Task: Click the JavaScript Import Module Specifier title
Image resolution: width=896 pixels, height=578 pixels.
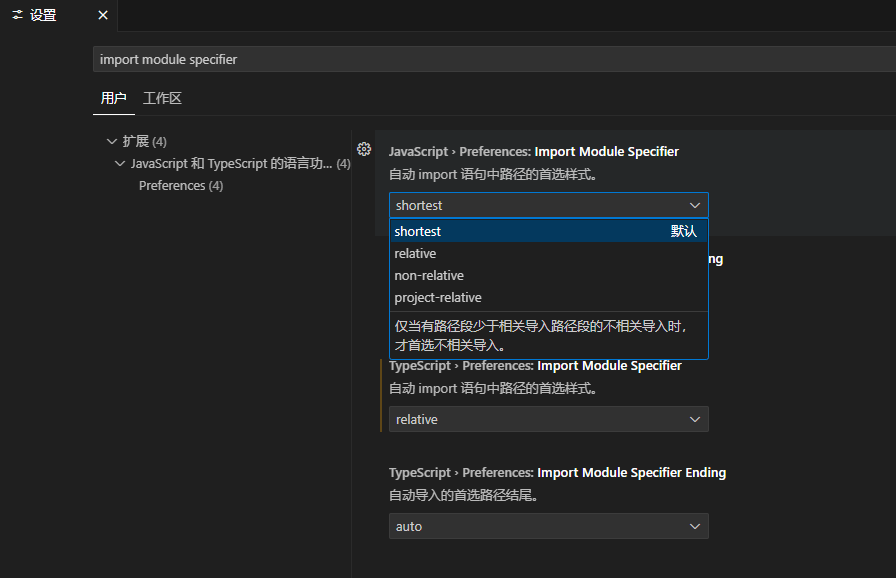Action: coord(533,151)
